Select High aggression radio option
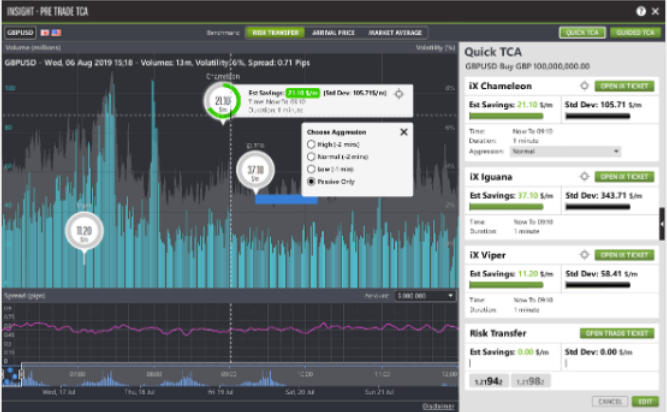Viewport: 667px width, 412px height. [x=311, y=145]
